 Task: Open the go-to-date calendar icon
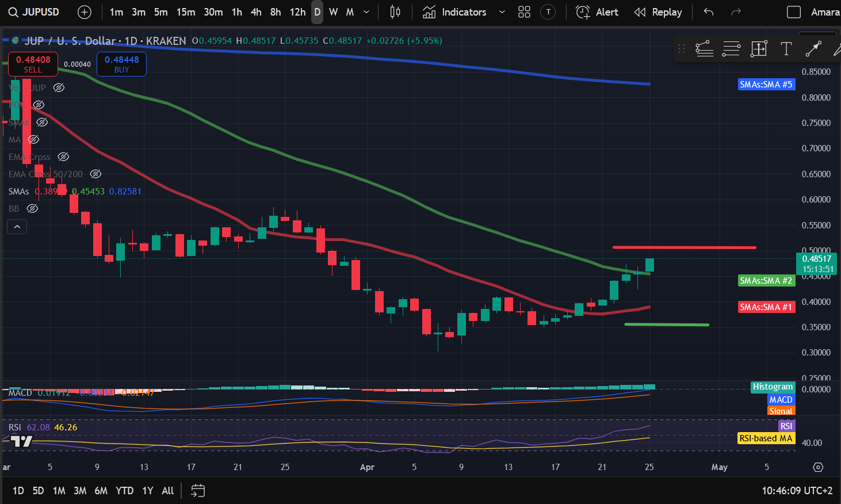[197, 491]
